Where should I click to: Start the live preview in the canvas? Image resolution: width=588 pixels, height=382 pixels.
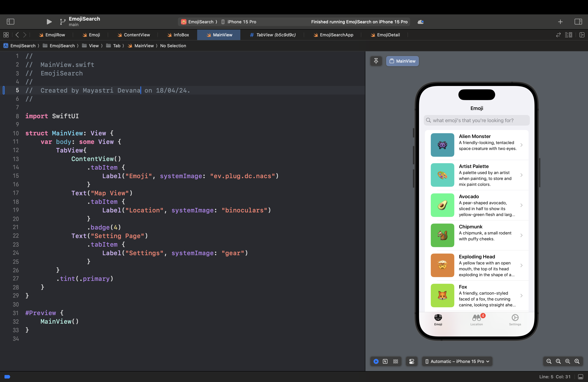click(x=376, y=361)
